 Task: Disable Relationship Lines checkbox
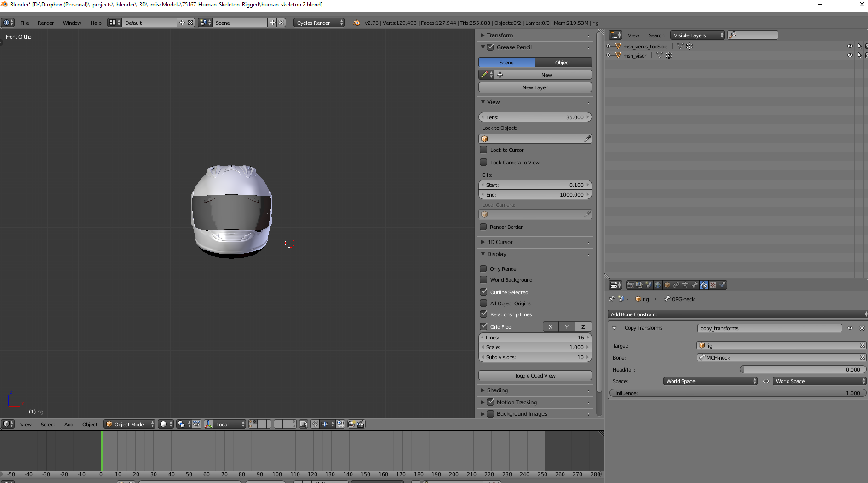click(483, 314)
